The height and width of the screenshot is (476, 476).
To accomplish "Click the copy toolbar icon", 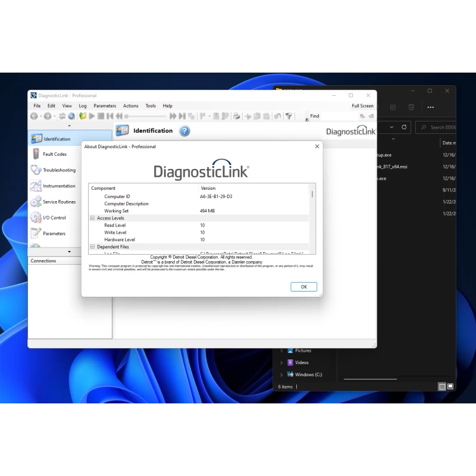I will [x=257, y=116].
